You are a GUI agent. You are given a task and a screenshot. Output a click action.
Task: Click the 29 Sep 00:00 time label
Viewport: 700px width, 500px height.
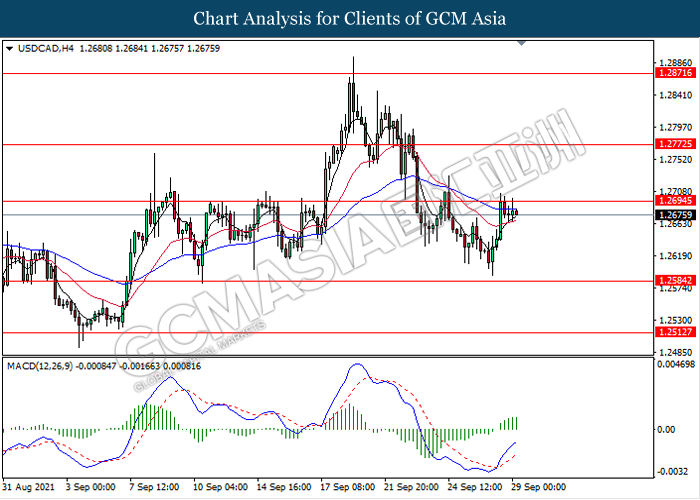538,487
